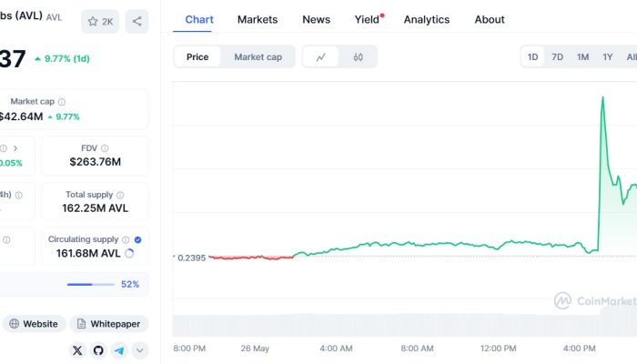This screenshot has height=364, width=637.
Task: Switch to line chart view icon
Action: pos(321,57)
